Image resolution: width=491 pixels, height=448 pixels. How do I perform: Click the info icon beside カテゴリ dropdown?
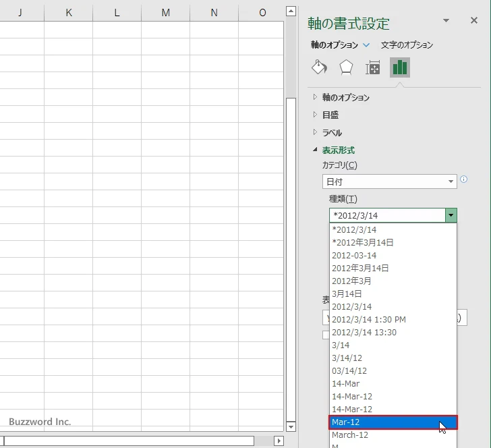tap(463, 179)
